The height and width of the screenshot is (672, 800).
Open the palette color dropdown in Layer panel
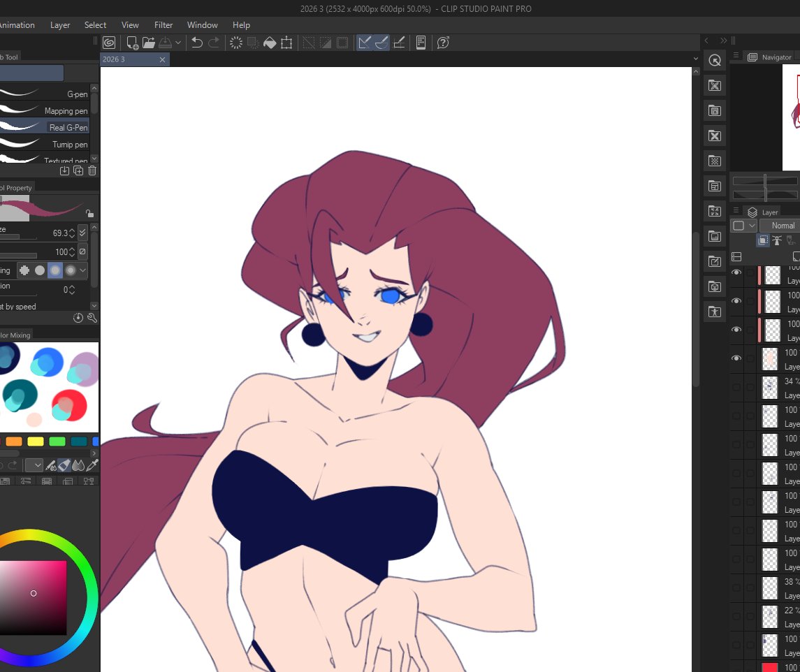tap(744, 226)
